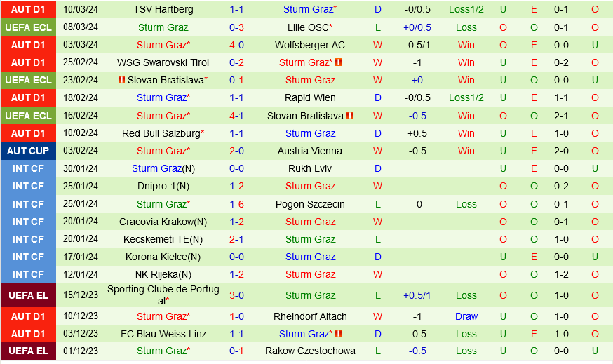Click the 1-6 score against Pogon Szczecin
Image resolution: width=613 pixels, height=364 pixels.
pyautogui.click(x=236, y=204)
